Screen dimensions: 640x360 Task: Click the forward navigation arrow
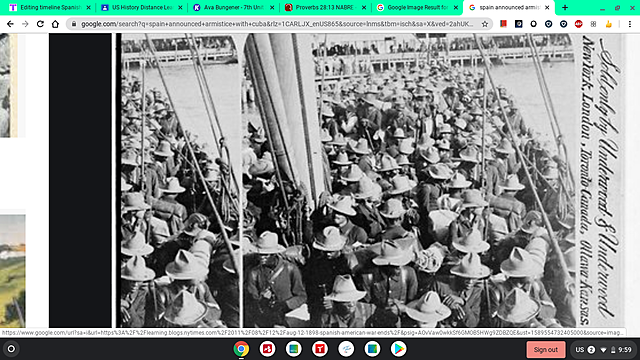pos(25,24)
